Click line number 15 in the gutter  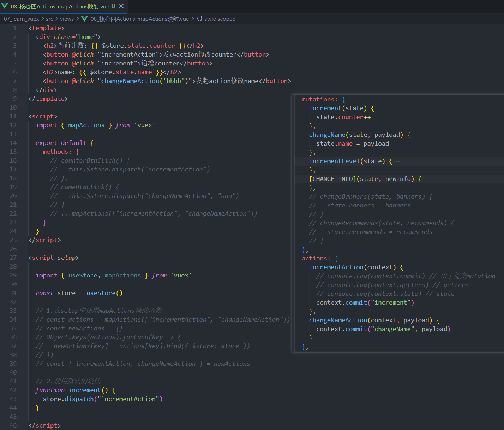click(13, 152)
